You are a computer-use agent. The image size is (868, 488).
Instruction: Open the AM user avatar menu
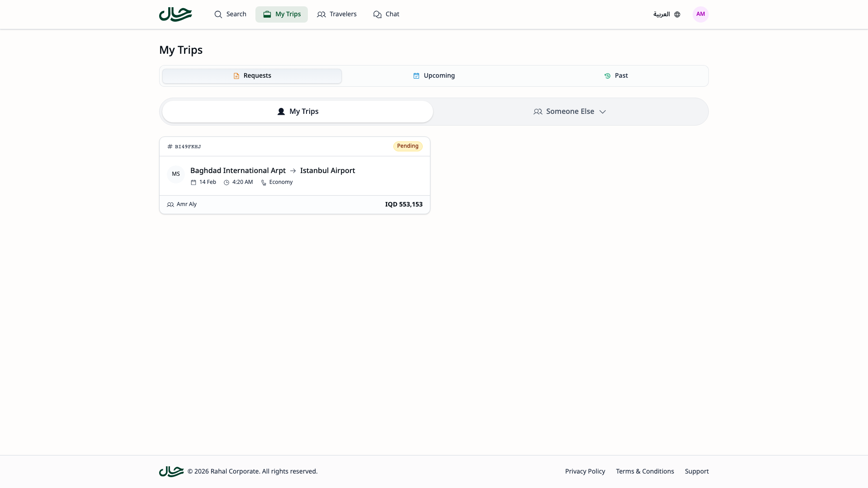coord(700,14)
